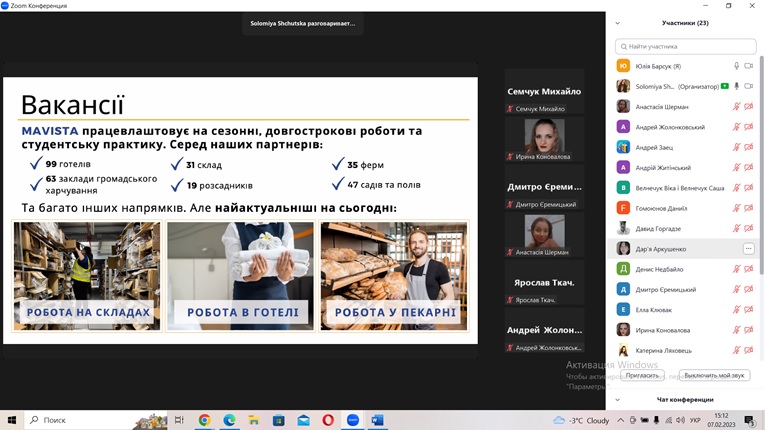Open Chrome from the Windows taskbar
The image size is (765, 430).
(205, 420)
